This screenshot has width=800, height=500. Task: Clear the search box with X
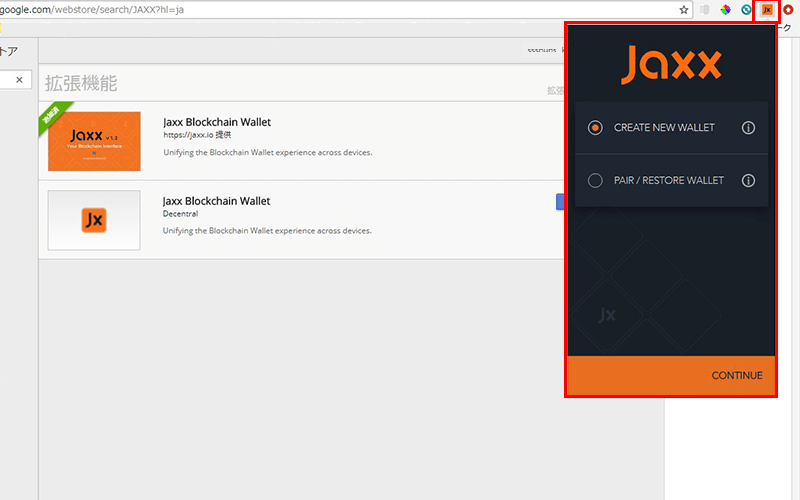coord(19,80)
